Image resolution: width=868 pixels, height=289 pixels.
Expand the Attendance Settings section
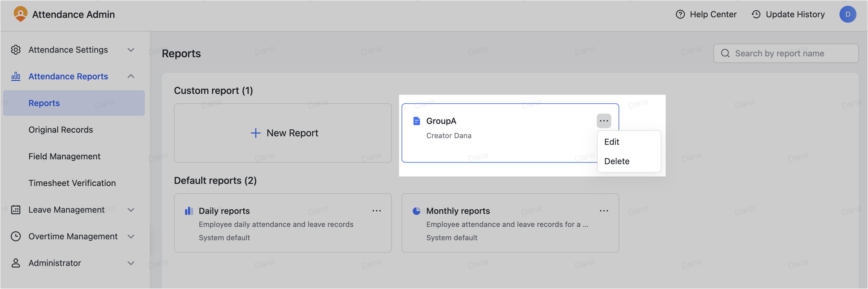pyautogui.click(x=131, y=49)
